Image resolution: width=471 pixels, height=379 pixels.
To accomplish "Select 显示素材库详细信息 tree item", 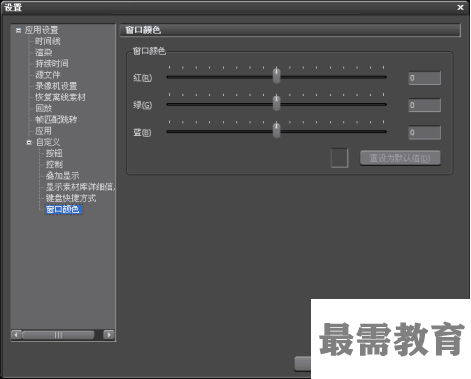I will coord(80,187).
